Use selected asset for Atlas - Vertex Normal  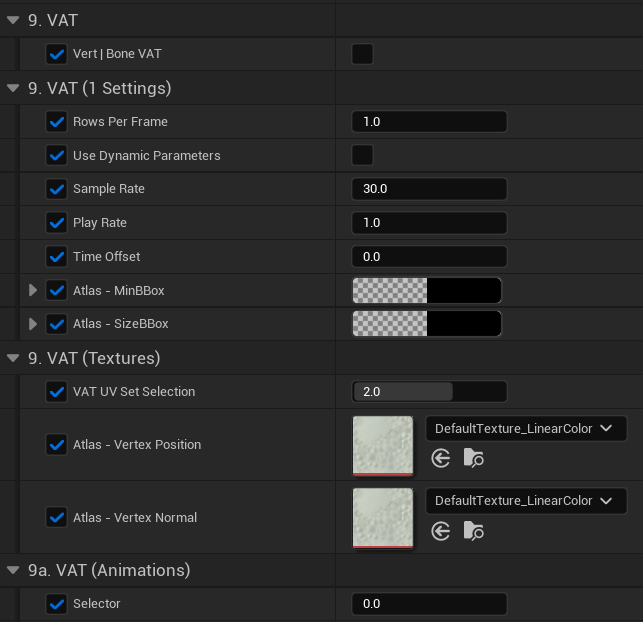(441, 531)
